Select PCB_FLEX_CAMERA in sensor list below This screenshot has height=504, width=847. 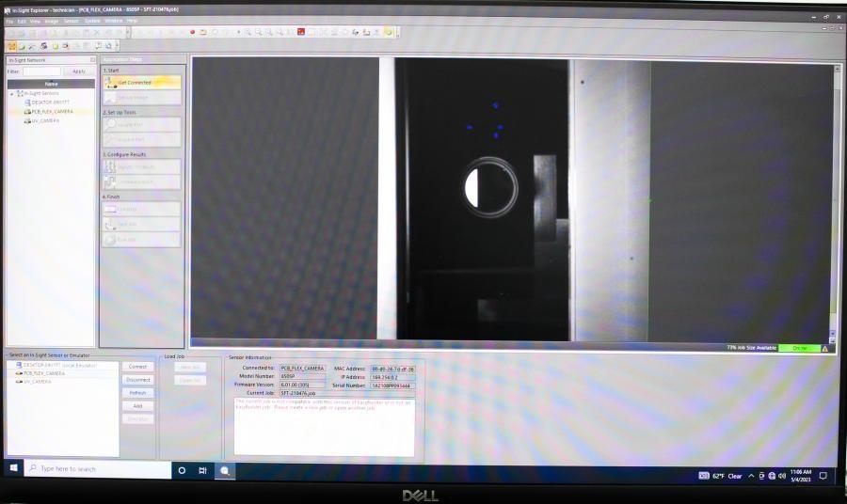[40, 373]
